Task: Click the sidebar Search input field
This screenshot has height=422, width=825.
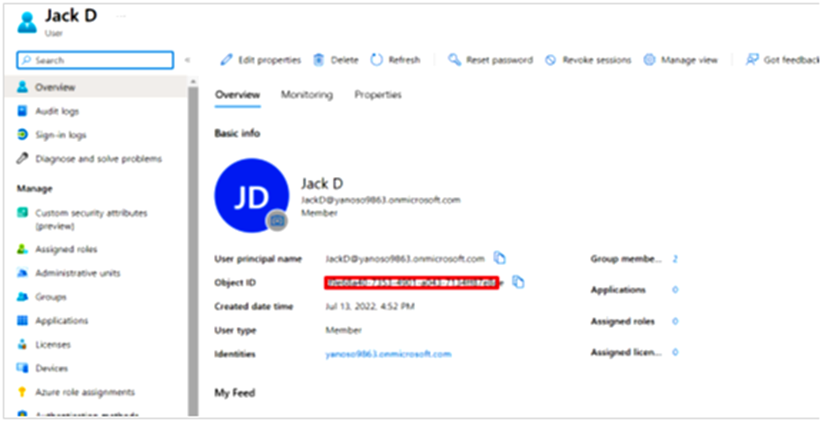Action: coord(99,61)
